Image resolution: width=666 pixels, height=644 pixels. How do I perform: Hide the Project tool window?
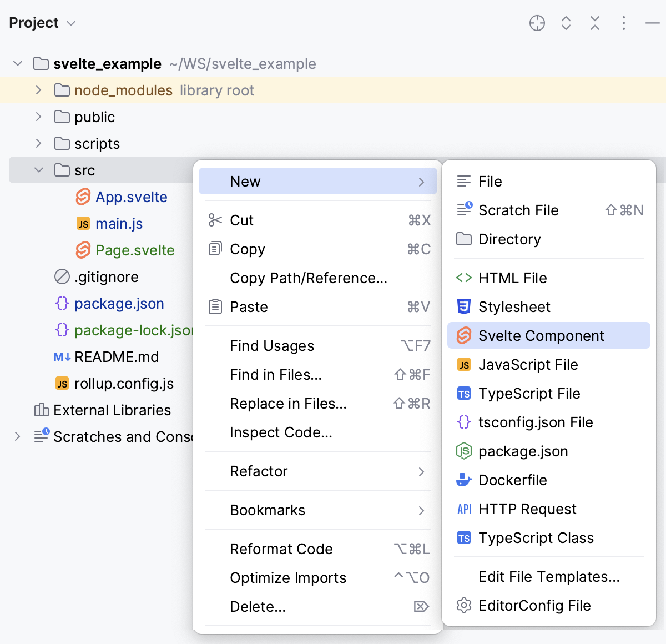[652, 23]
